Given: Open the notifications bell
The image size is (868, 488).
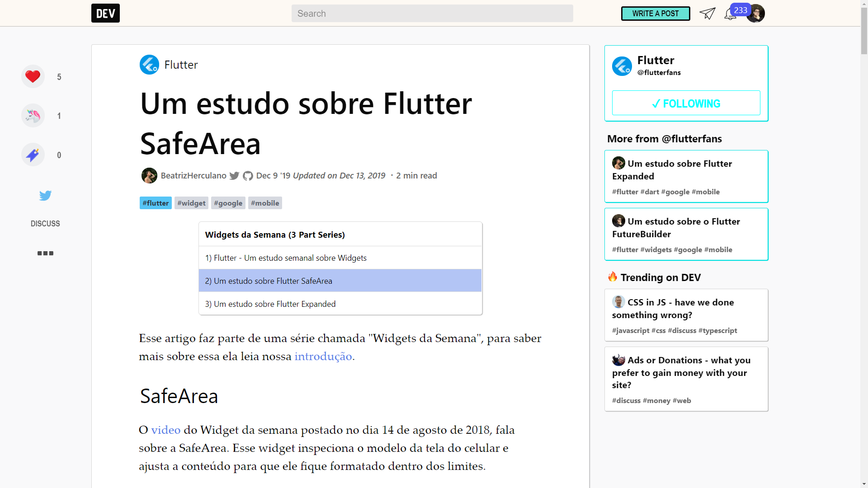Looking at the screenshot, I should 730,14.
